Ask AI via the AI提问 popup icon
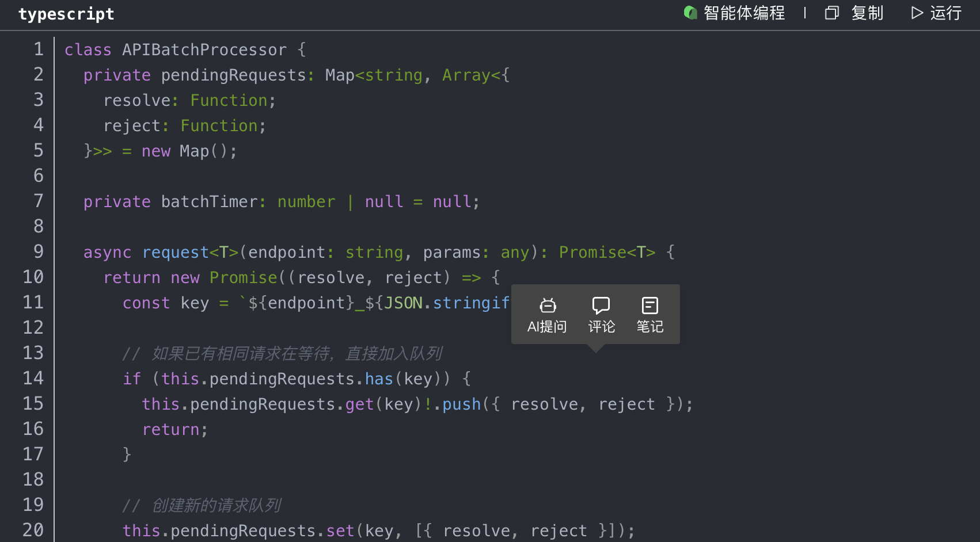Screen dimensions: 980x542 pos(547,315)
